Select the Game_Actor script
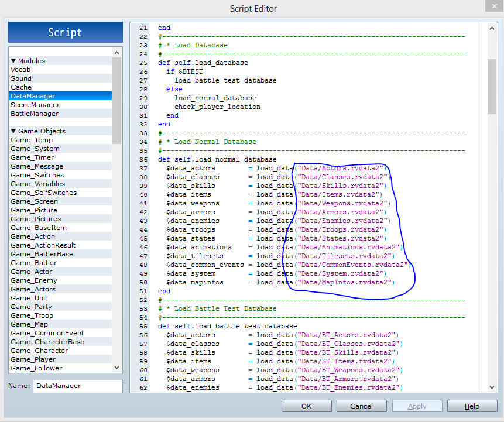Viewport: 504px width, 422px height. tap(61, 272)
